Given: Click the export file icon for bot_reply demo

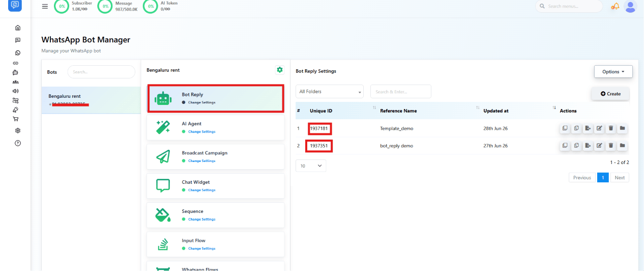Looking at the screenshot, I should (588, 146).
